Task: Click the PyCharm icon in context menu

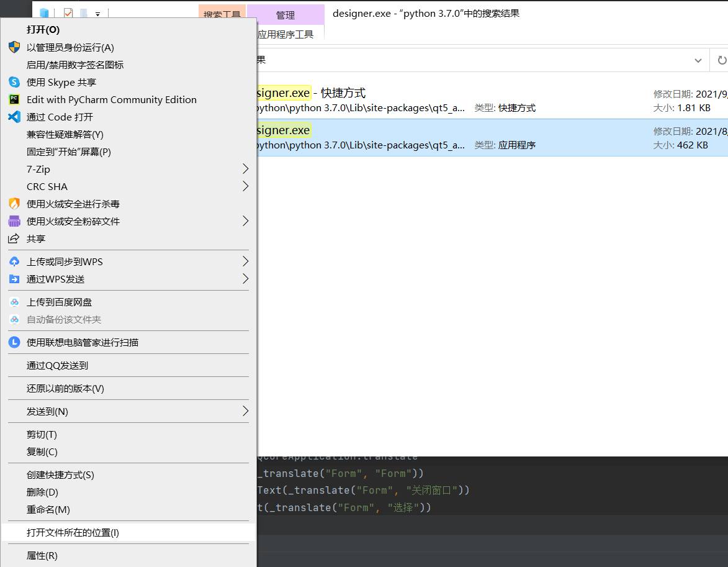Action: coord(14,99)
